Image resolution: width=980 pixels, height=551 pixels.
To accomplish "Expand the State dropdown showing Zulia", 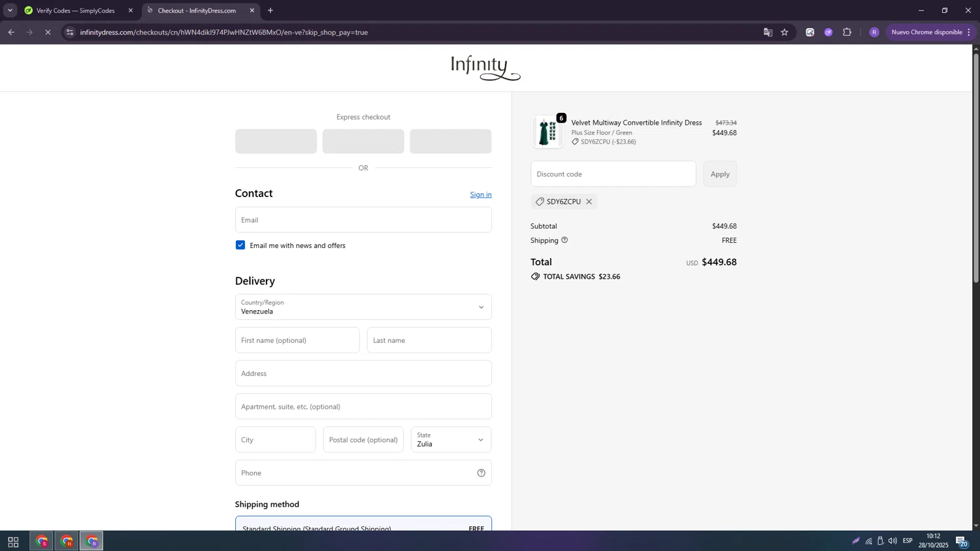I will (451, 439).
